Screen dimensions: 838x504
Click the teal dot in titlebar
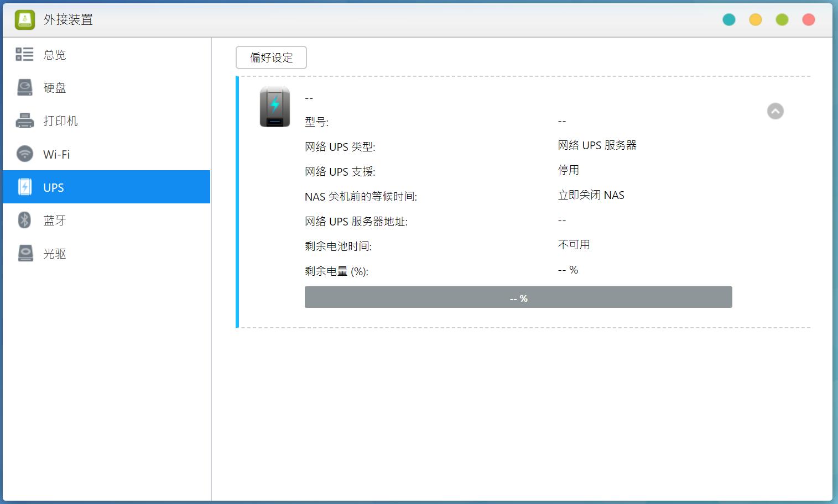click(729, 19)
